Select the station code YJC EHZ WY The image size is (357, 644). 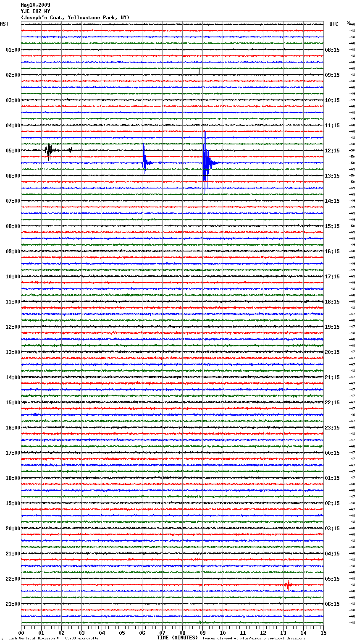point(35,11)
